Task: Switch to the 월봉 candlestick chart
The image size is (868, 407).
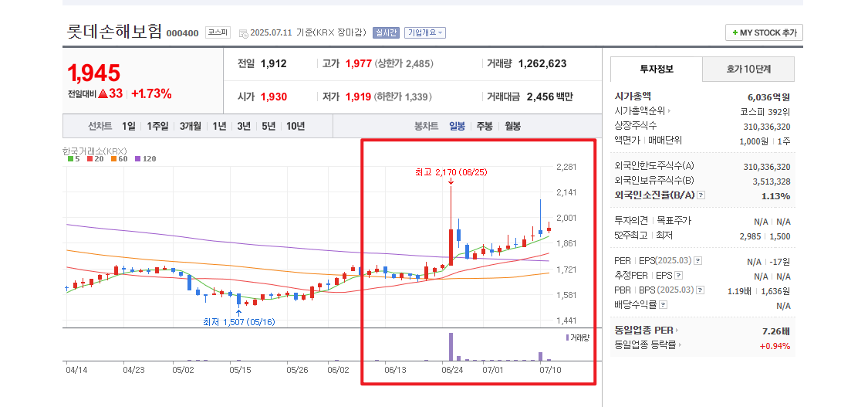Action: [x=512, y=126]
